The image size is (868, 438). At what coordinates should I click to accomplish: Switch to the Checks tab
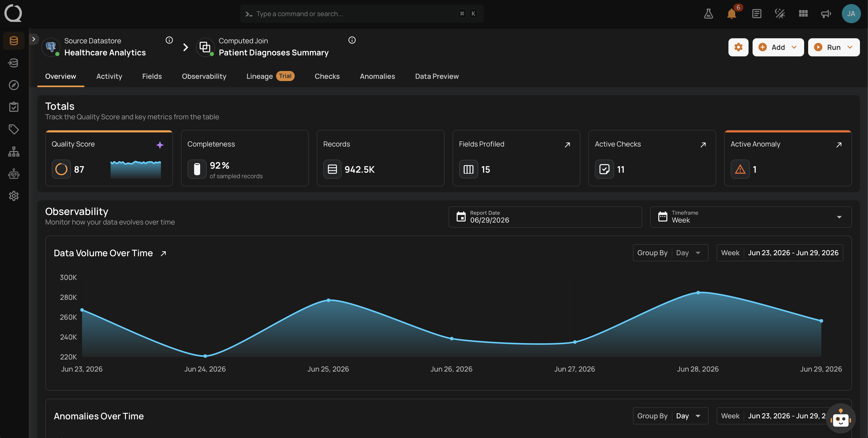[x=327, y=76]
